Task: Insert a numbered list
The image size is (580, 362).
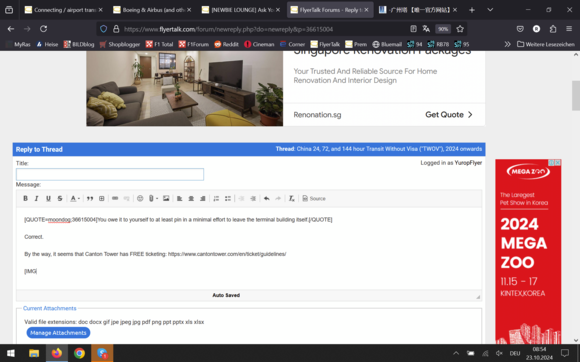Action: [216, 199]
